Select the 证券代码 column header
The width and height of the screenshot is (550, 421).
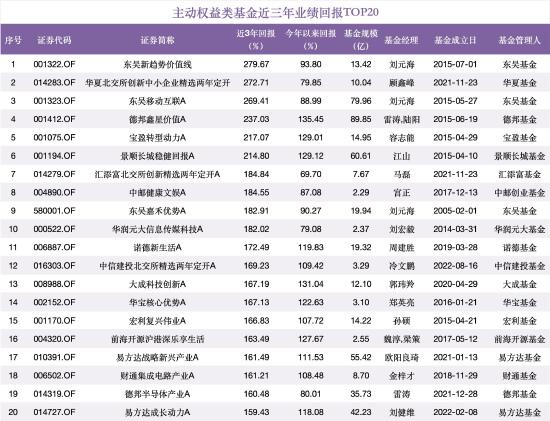(54, 40)
